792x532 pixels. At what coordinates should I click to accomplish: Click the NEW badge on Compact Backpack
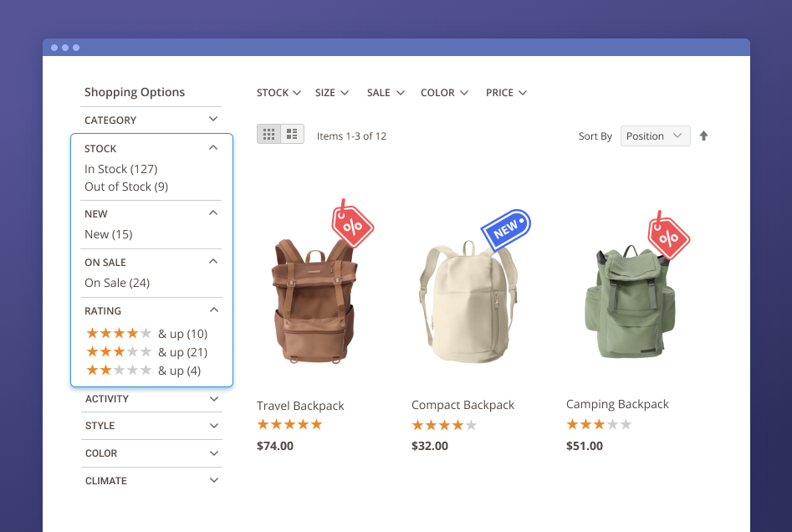click(x=506, y=230)
